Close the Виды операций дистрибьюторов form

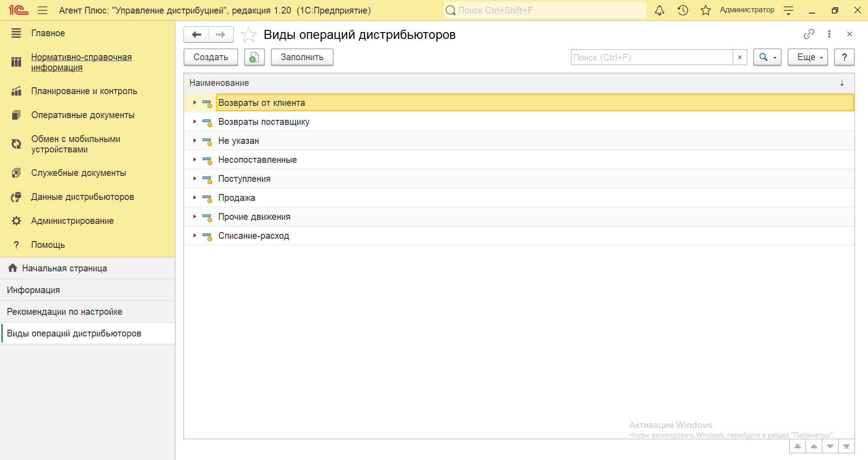click(849, 34)
